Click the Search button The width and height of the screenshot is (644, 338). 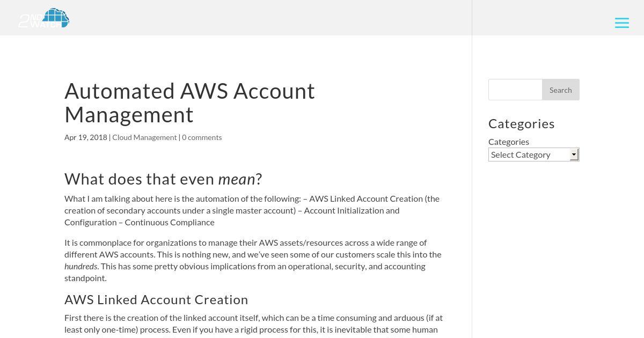(560, 90)
